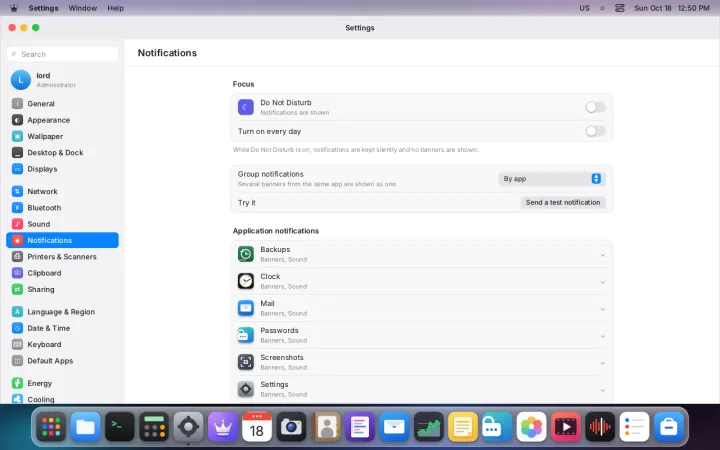Open the launcher grid in dock
Viewport: 720px width, 450px height.
click(x=51, y=427)
